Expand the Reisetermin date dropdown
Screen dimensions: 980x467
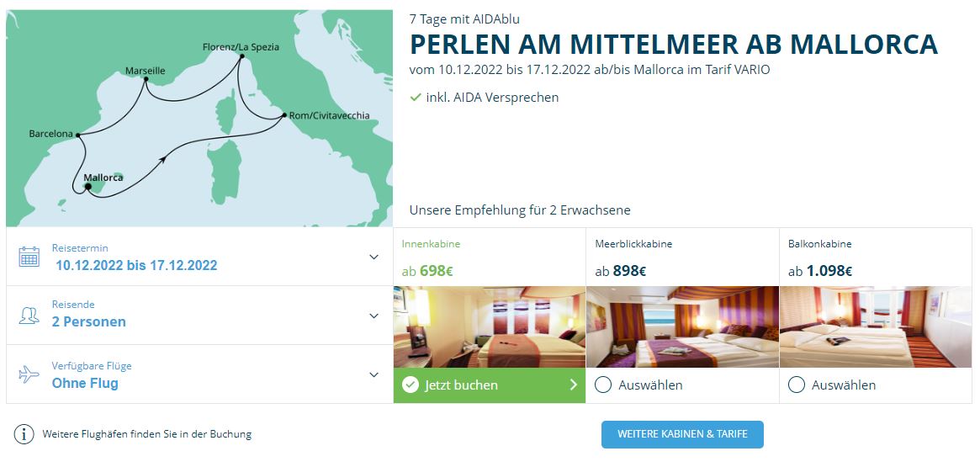pos(374,257)
